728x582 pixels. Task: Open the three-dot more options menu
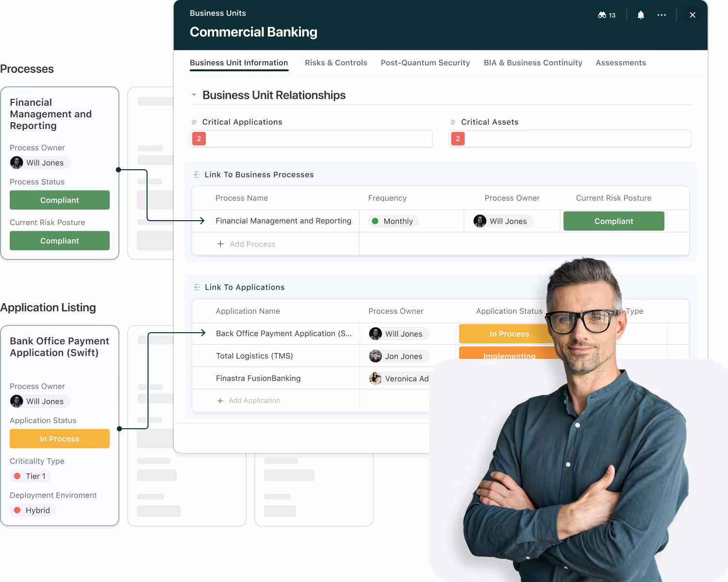662,15
